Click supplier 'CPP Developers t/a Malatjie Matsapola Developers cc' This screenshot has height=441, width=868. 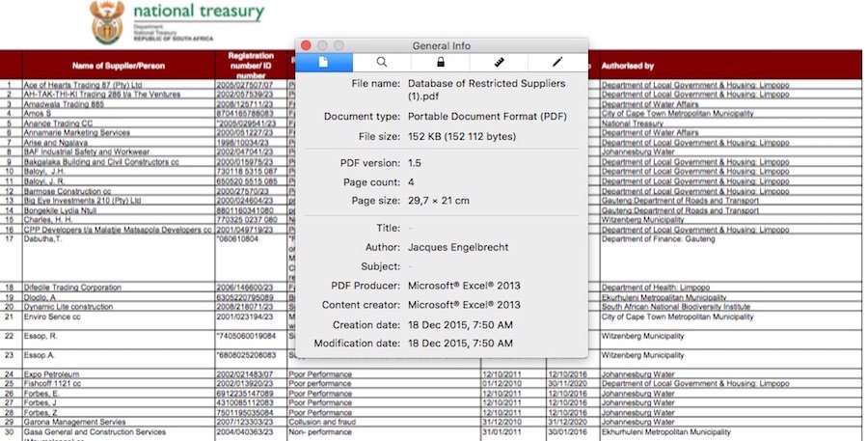coord(118,230)
